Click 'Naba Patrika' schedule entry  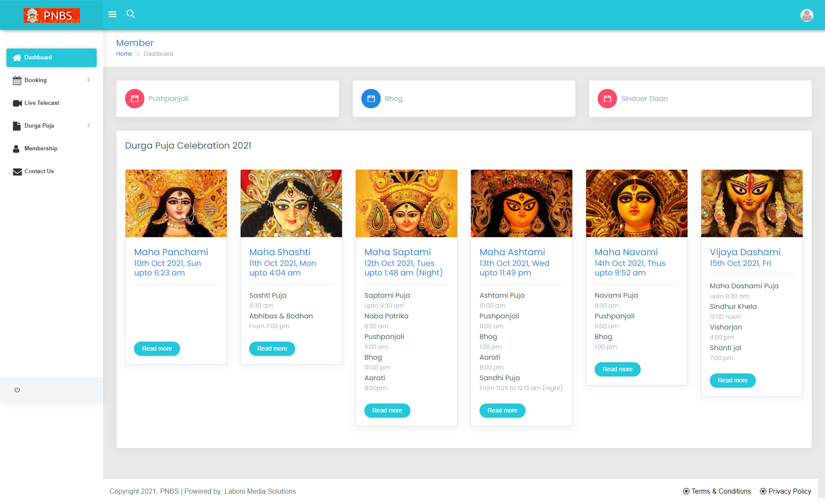(x=386, y=316)
